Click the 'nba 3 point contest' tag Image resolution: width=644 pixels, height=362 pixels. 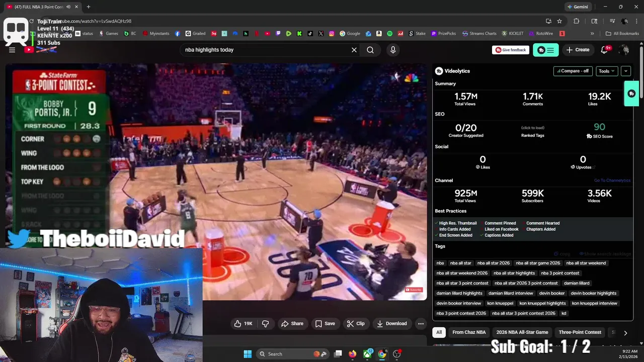click(560, 273)
